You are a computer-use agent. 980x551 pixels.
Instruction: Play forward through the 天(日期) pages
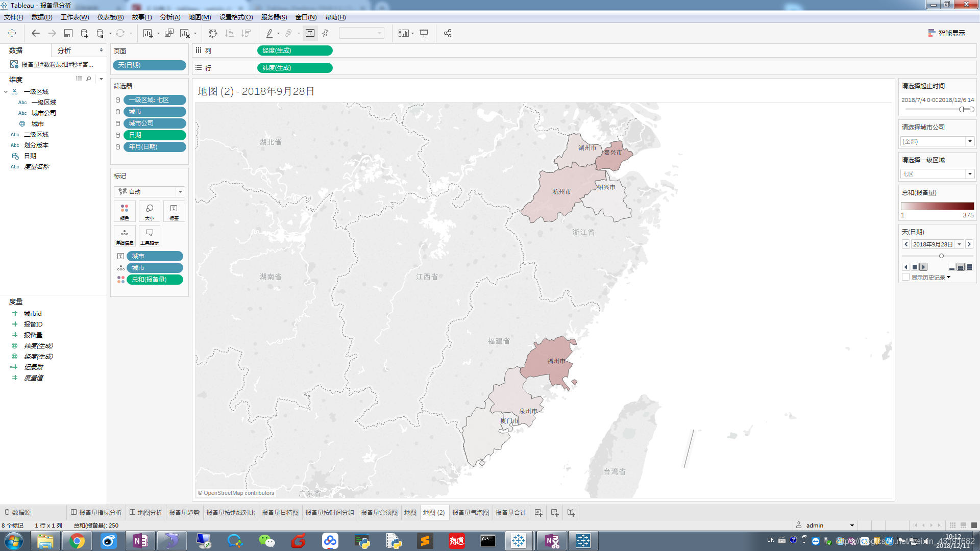923,267
